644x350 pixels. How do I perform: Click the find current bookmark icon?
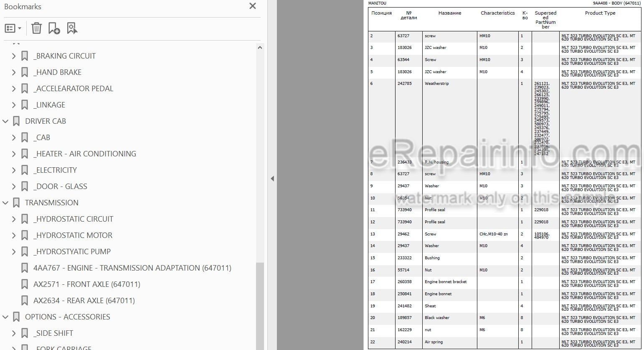click(x=72, y=28)
